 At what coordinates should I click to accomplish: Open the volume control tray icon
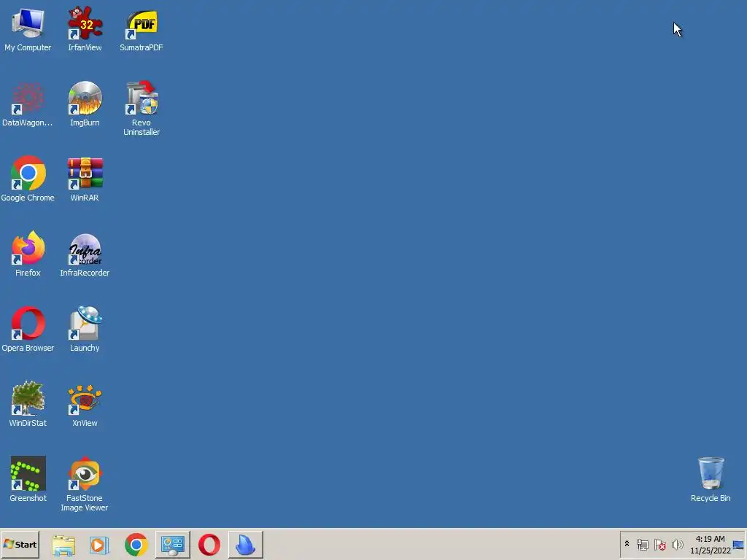[x=677, y=544]
